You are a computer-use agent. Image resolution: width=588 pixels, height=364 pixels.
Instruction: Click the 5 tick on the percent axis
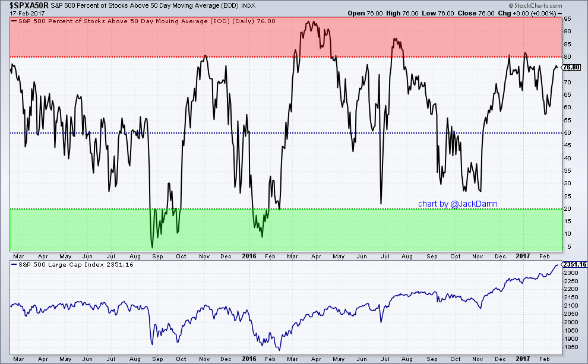[569, 246]
